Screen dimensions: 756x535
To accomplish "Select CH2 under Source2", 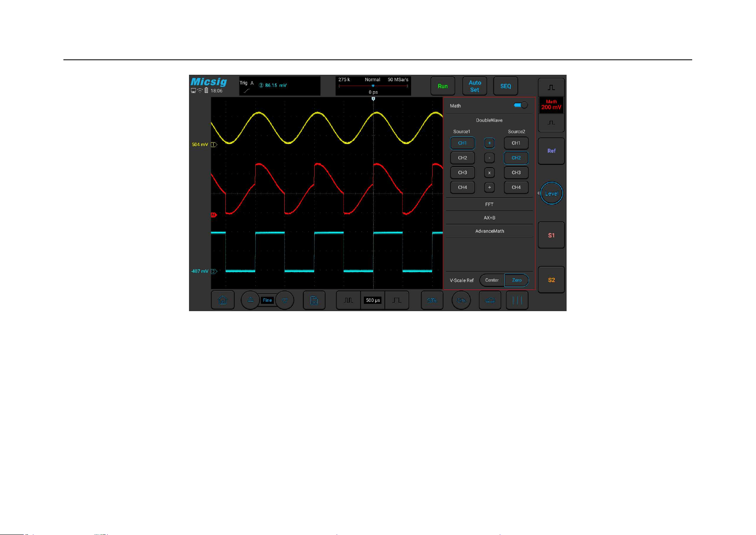I will point(516,158).
